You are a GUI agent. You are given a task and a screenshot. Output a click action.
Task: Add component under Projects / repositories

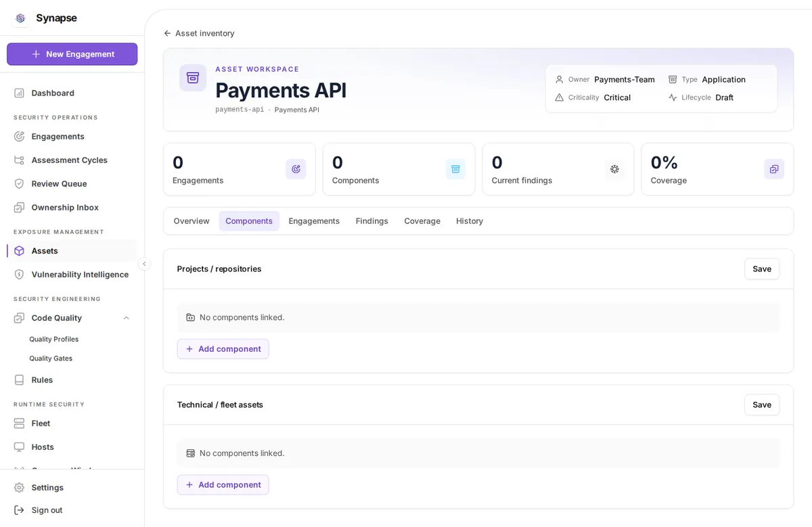point(223,349)
